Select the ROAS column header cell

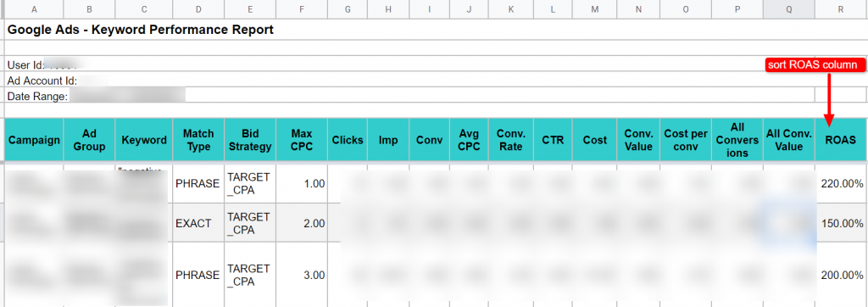(x=841, y=140)
